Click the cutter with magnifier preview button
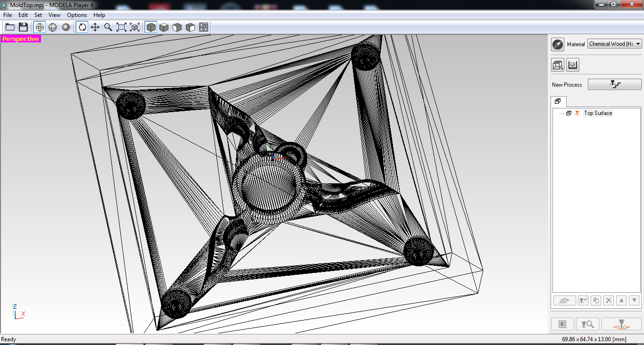 tap(587, 324)
